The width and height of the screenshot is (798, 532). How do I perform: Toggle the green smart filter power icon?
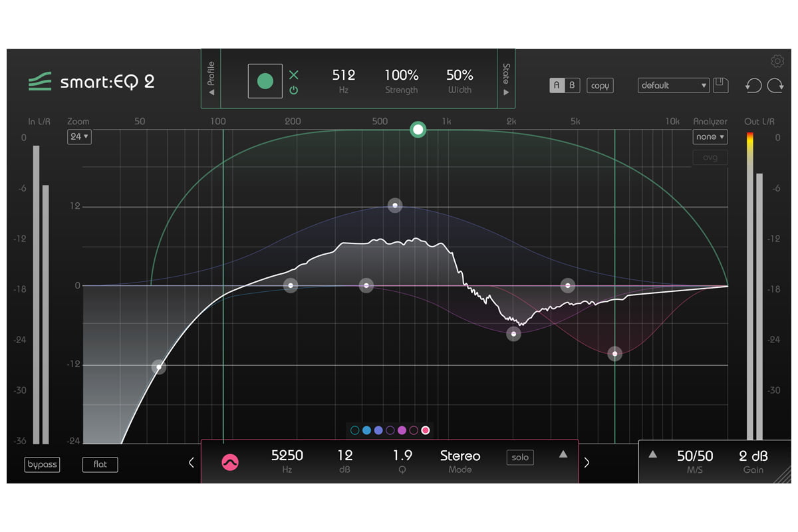coord(293,90)
